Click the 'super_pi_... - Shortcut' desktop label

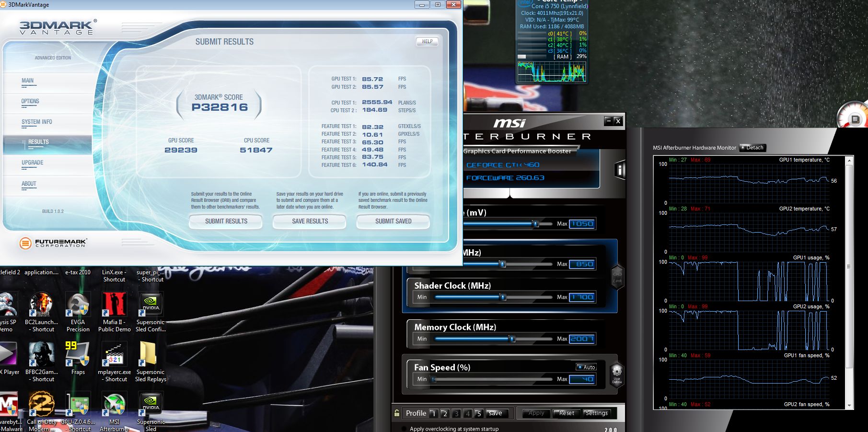pos(150,276)
